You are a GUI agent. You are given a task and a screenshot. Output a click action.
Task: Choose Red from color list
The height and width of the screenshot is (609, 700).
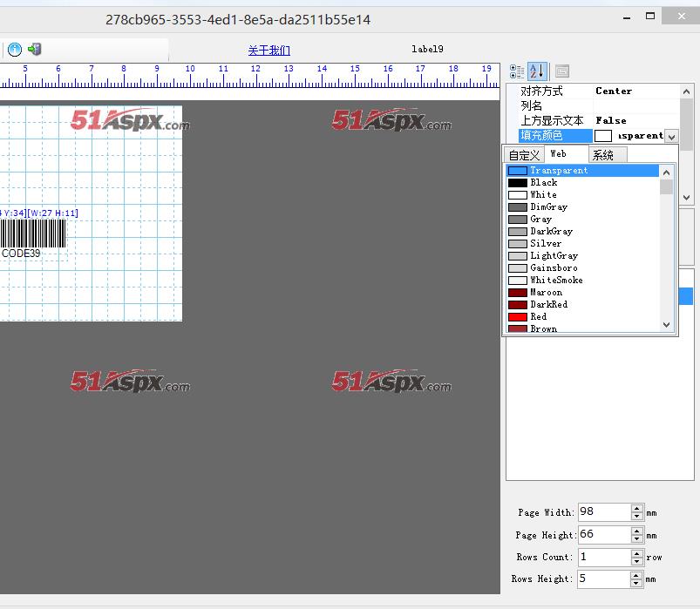(x=582, y=317)
